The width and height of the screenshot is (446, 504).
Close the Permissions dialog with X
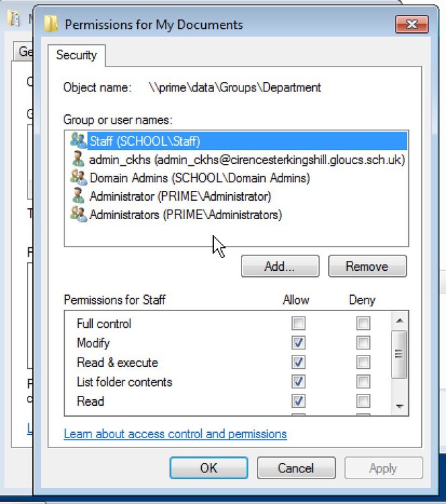tap(412, 24)
